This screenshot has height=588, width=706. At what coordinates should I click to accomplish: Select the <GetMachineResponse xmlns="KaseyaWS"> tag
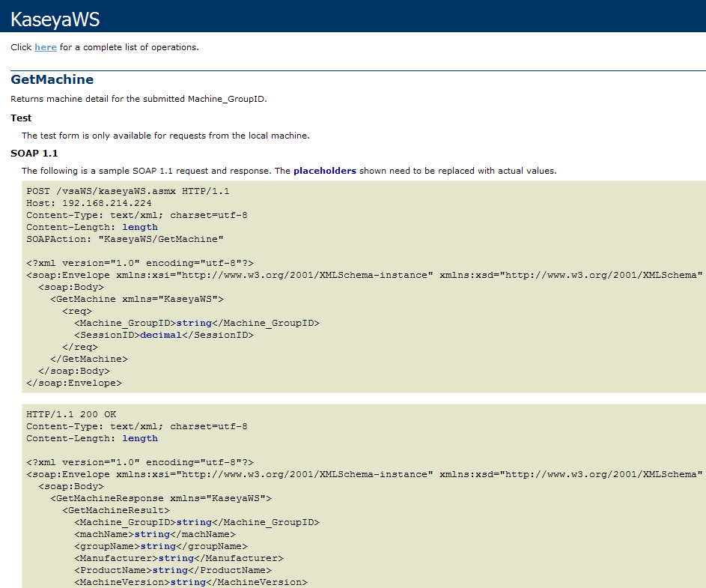point(161,498)
